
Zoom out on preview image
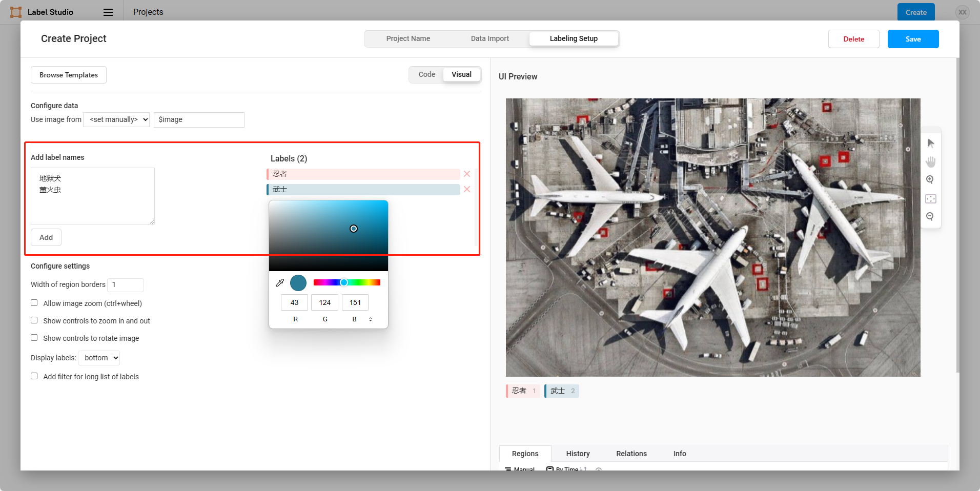click(930, 217)
